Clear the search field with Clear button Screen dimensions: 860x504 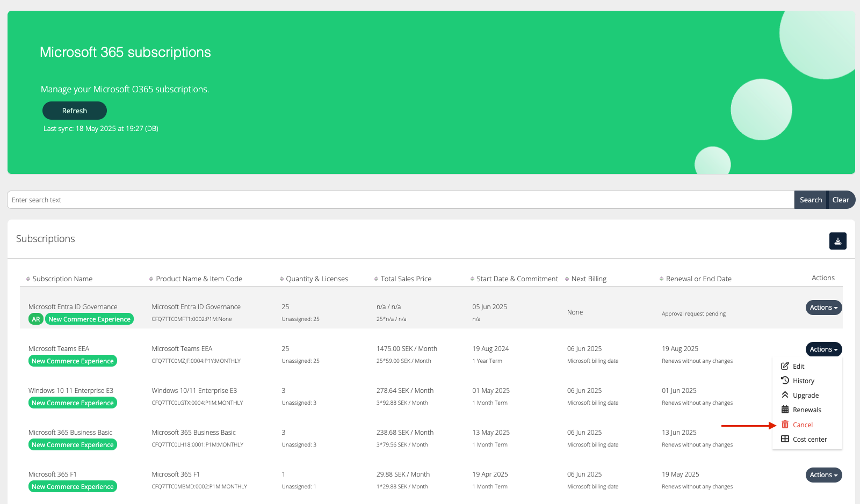click(841, 200)
